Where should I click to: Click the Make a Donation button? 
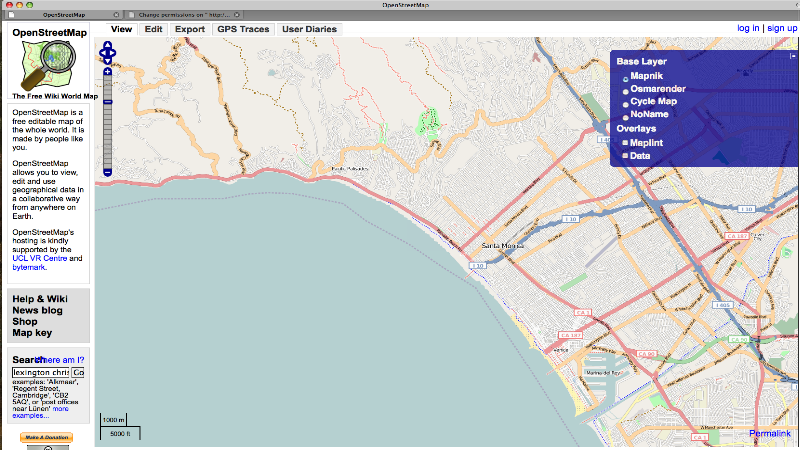click(47, 437)
